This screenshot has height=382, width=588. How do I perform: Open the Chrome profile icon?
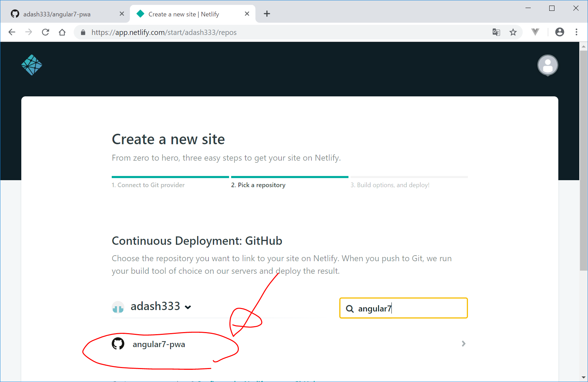(559, 32)
